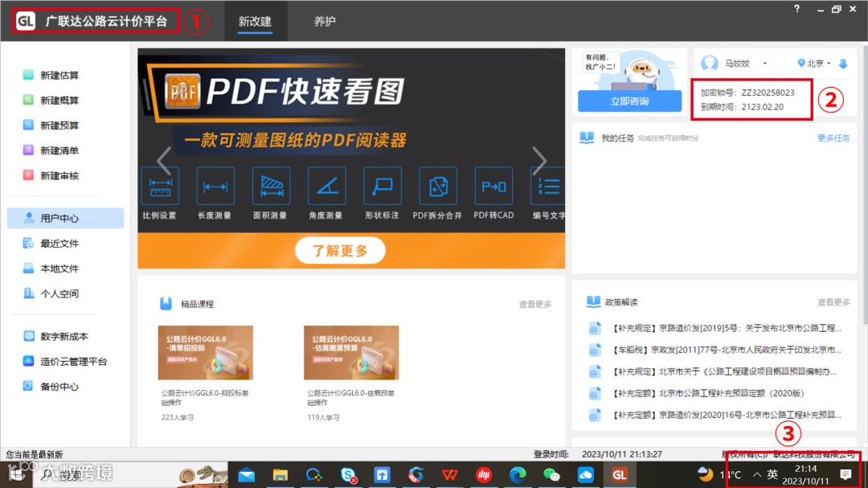Open Microsoft Edge on taskbar
The width and height of the screenshot is (868, 488).
(518, 474)
